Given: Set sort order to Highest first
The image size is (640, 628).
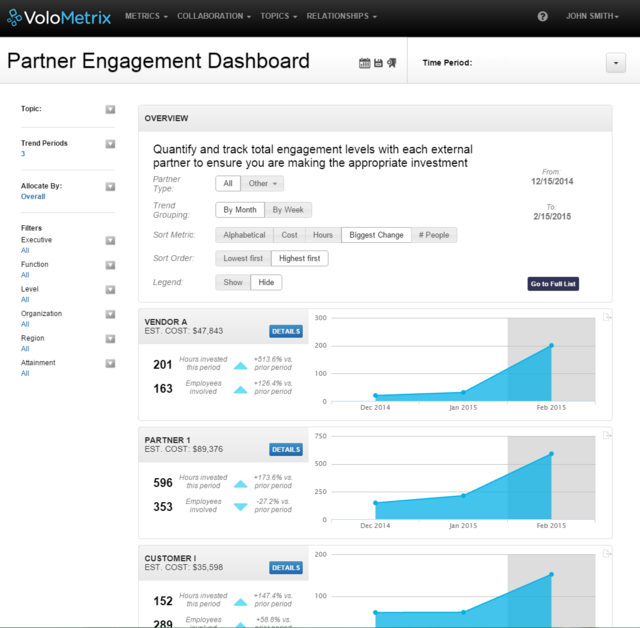Looking at the screenshot, I should point(300,258).
